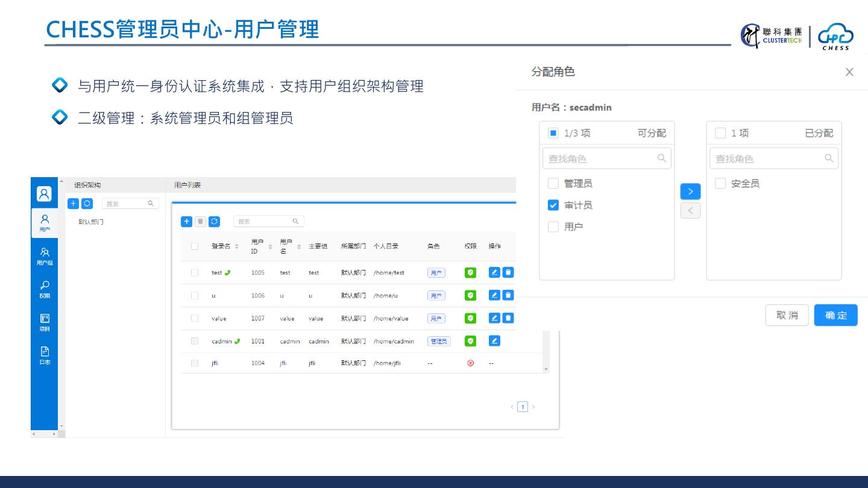The height and width of the screenshot is (488, 868).
Task: Open the 用户组 sidebar icon
Action: 45,255
